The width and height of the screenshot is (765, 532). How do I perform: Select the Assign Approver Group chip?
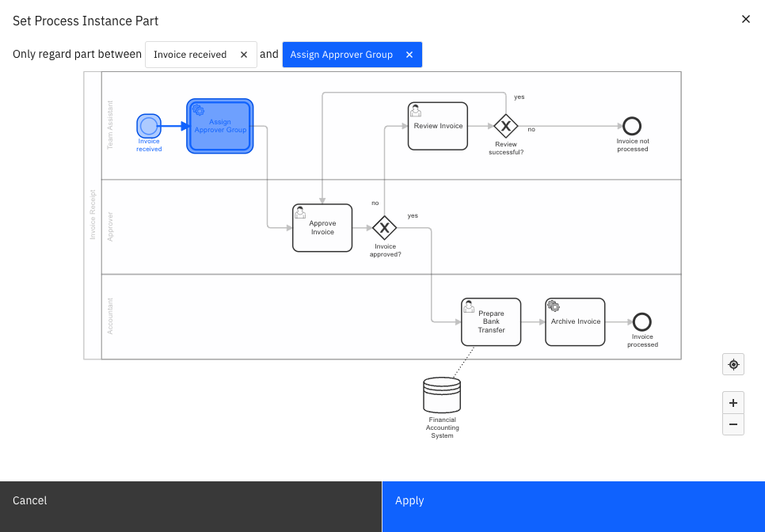(352, 55)
